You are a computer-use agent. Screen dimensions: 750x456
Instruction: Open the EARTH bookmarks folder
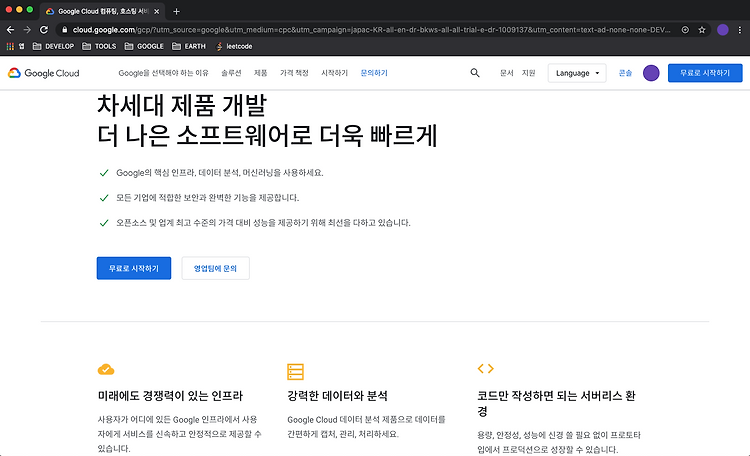(x=188, y=46)
